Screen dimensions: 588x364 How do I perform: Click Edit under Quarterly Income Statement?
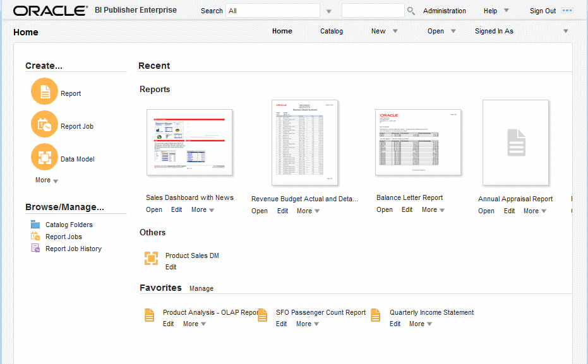coord(395,324)
